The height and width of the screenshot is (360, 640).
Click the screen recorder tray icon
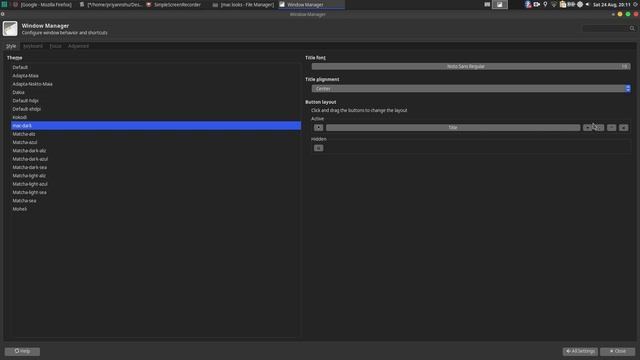click(x=537, y=4)
